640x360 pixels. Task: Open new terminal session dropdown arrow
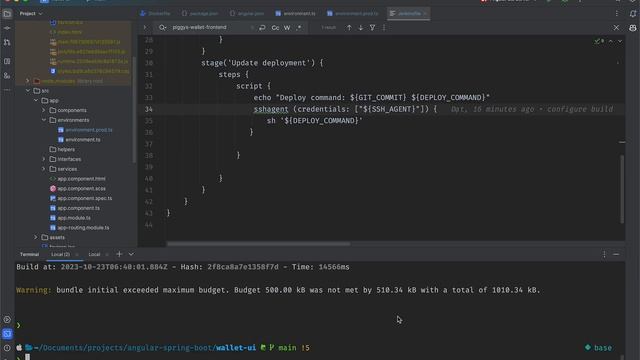click(x=131, y=254)
